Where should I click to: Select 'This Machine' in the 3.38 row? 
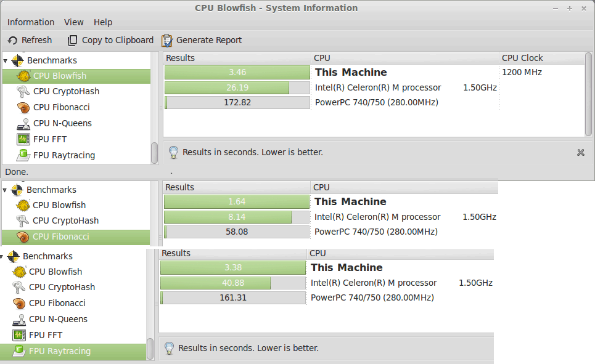[x=347, y=268]
